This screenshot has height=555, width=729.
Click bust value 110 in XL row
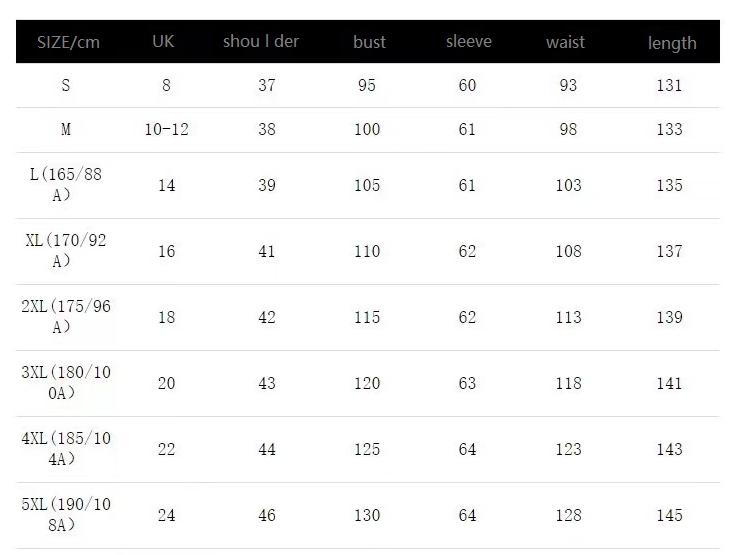pyautogui.click(x=367, y=251)
